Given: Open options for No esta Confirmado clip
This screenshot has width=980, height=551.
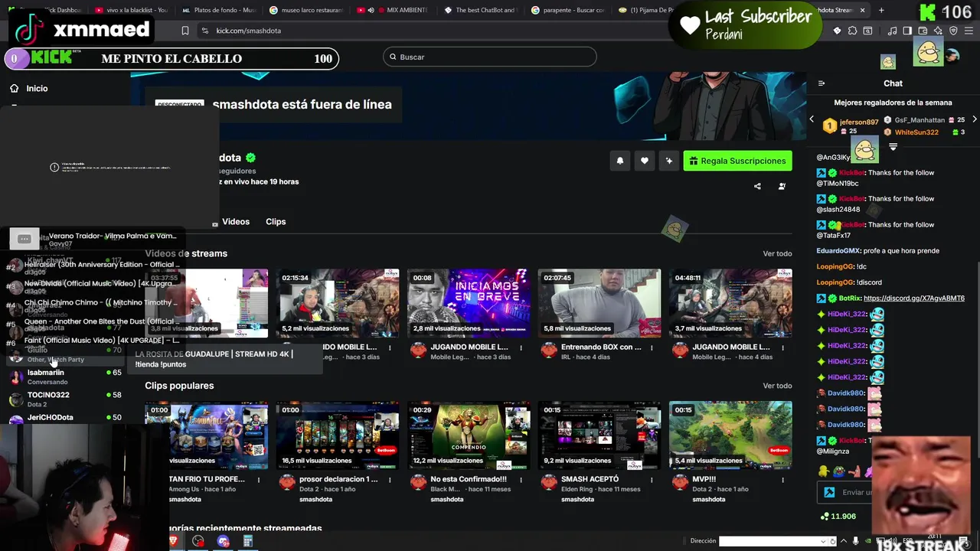Looking at the screenshot, I should [521, 480].
